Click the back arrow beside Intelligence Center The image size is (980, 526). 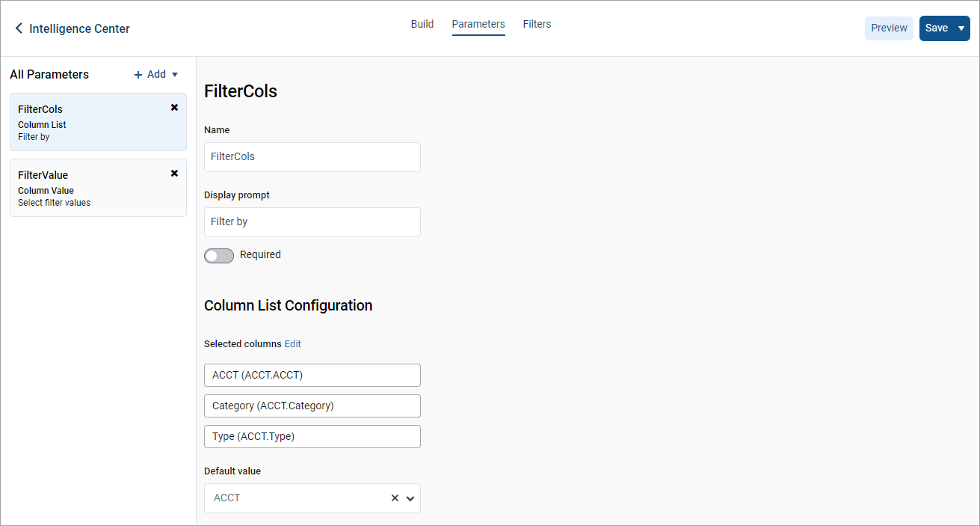19,28
